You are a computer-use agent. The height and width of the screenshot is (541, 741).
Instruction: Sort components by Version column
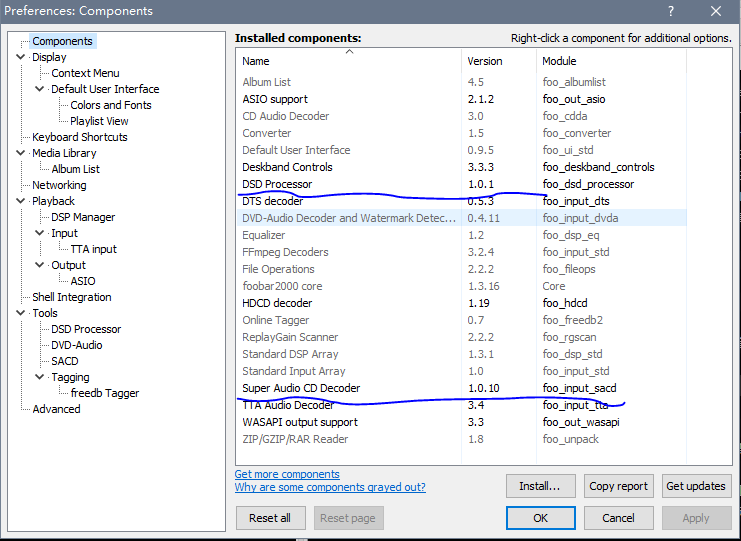(x=485, y=61)
